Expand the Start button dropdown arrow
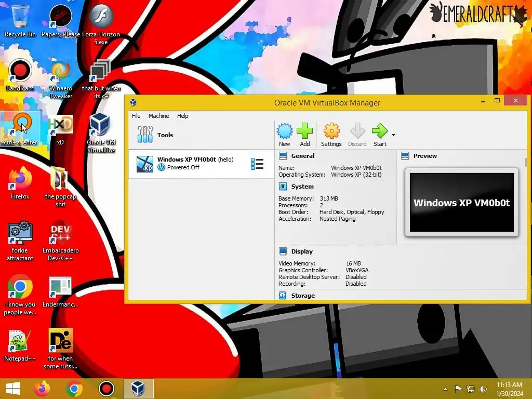Viewport: 532px width, 399px height. pyautogui.click(x=394, y=135)
